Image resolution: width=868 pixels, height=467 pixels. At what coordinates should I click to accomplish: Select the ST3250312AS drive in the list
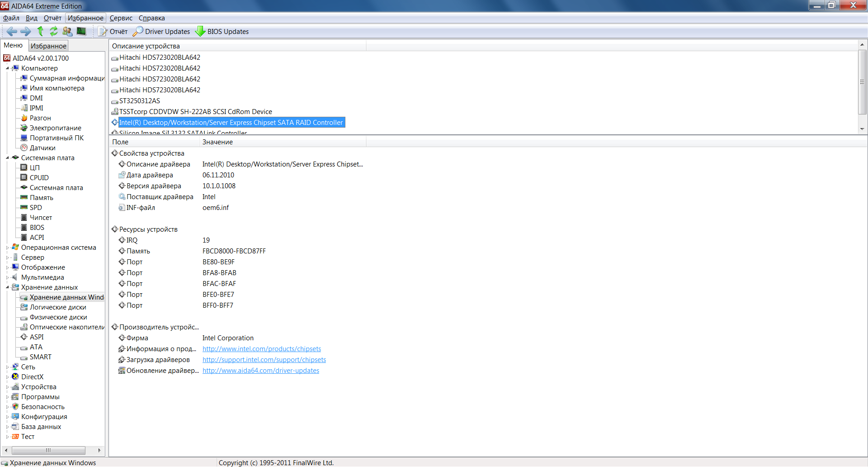coord(139,101)
